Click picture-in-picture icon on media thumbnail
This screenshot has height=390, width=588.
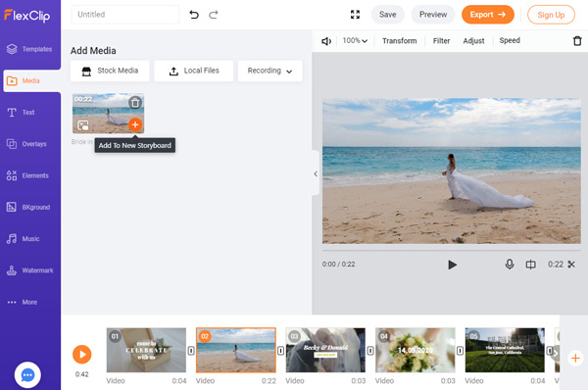tap(83, 125)
